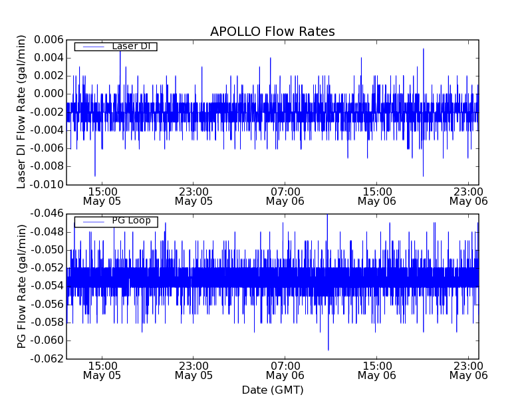
Task: Click the blue line sample in Laser DI legend
Action: tap(92, 47)
